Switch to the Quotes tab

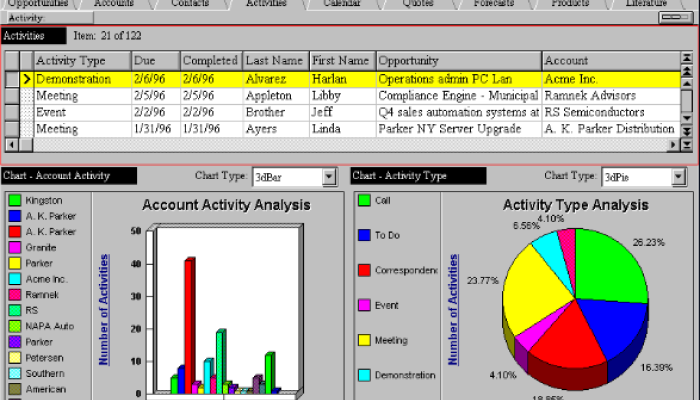pyautogui.click(x=418, y=4)
